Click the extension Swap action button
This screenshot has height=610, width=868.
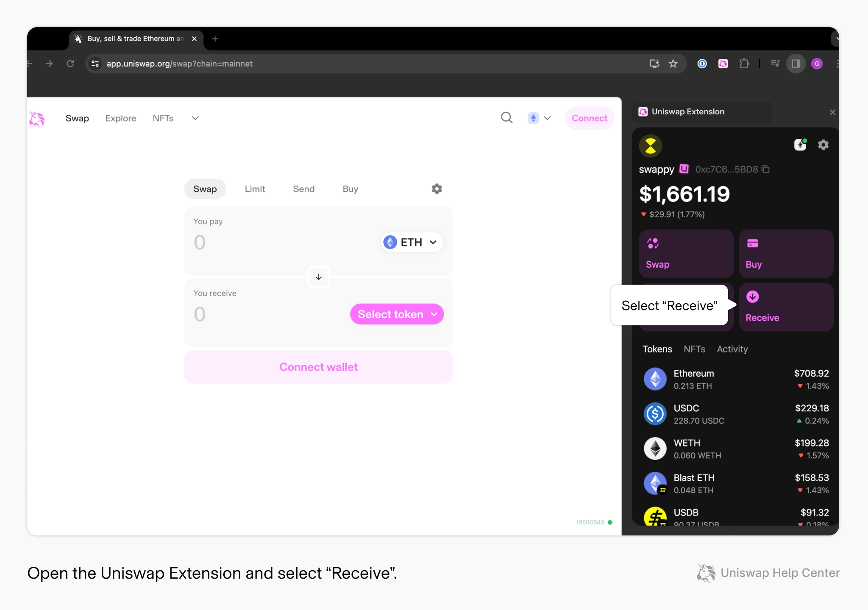point(686,254)
